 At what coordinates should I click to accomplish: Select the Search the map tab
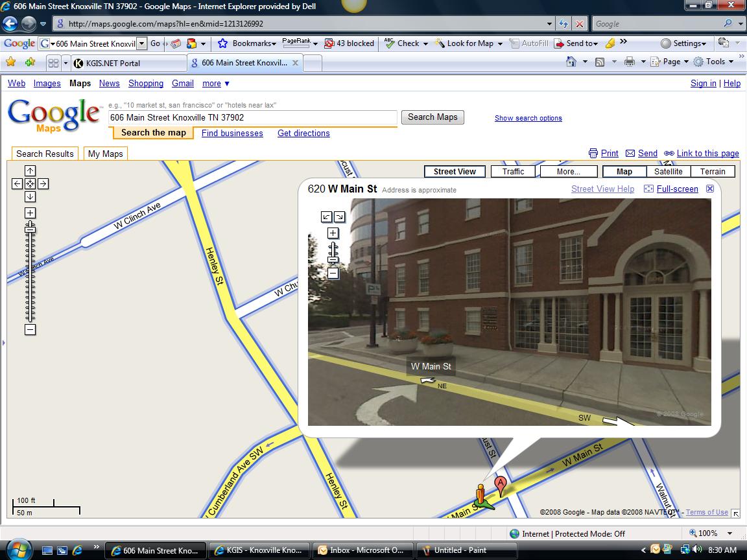click(154, 133)
